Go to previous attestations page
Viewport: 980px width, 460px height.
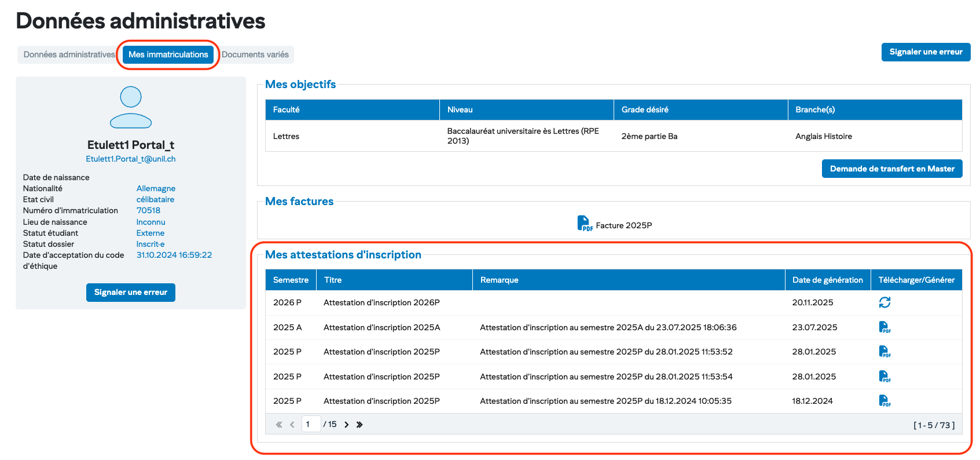coord(292,425)
